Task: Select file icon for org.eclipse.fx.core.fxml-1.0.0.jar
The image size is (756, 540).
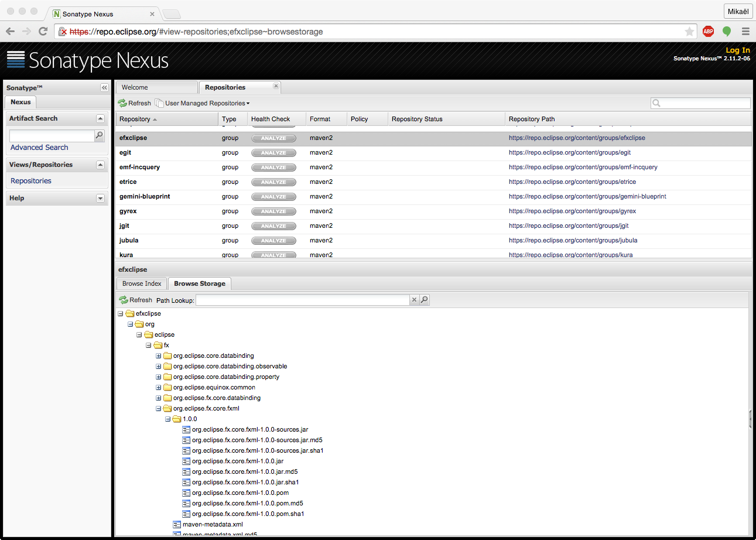Action: [x=186, y=461]
